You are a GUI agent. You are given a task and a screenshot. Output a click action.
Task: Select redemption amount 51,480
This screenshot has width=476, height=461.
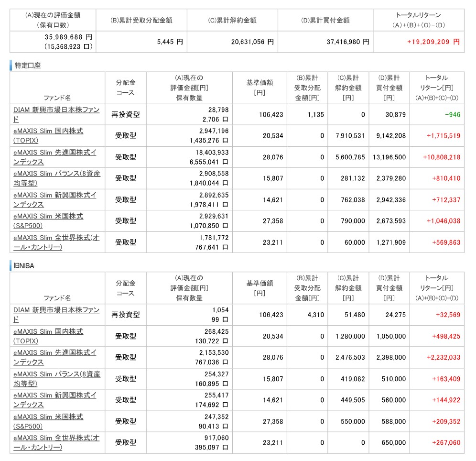[x=355, y=315]
